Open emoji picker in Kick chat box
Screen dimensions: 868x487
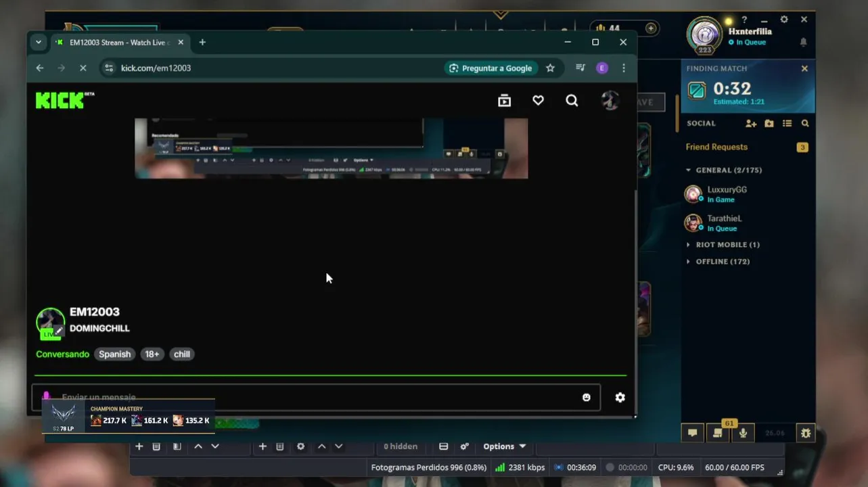point(587,397)
